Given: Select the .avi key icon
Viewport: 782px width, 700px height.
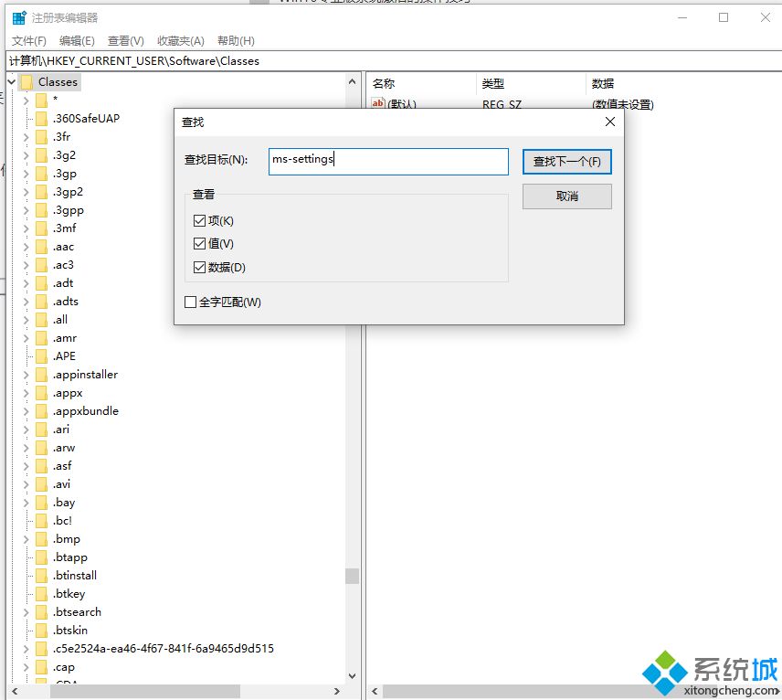Looking at the screenshot, I should 41,483.
